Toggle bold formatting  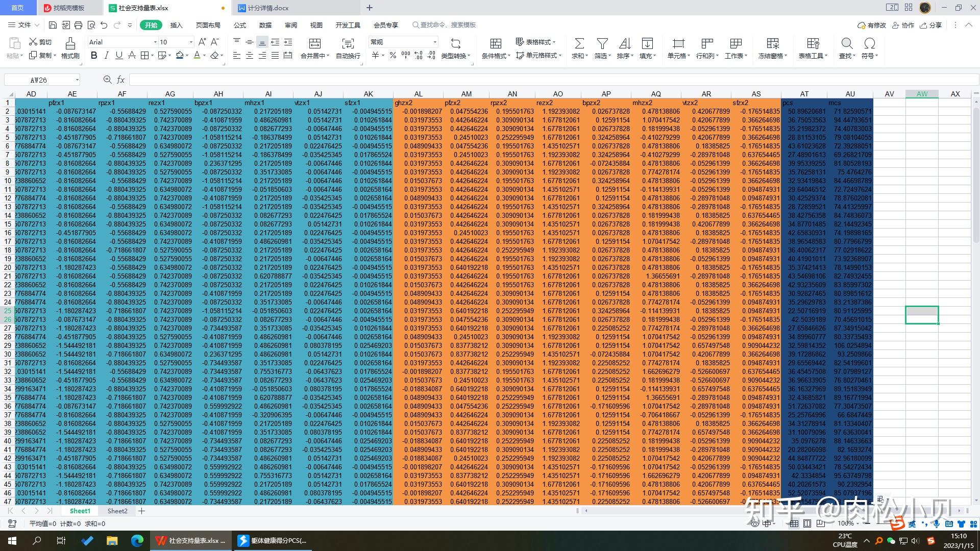[94, 56]
